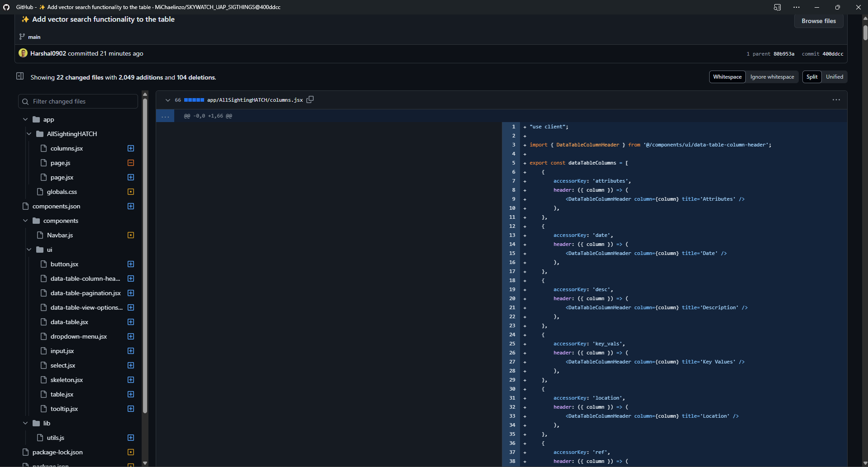Click the Filter changed files search box
This screenshot has width=868, height=467.
pos(78,101)
